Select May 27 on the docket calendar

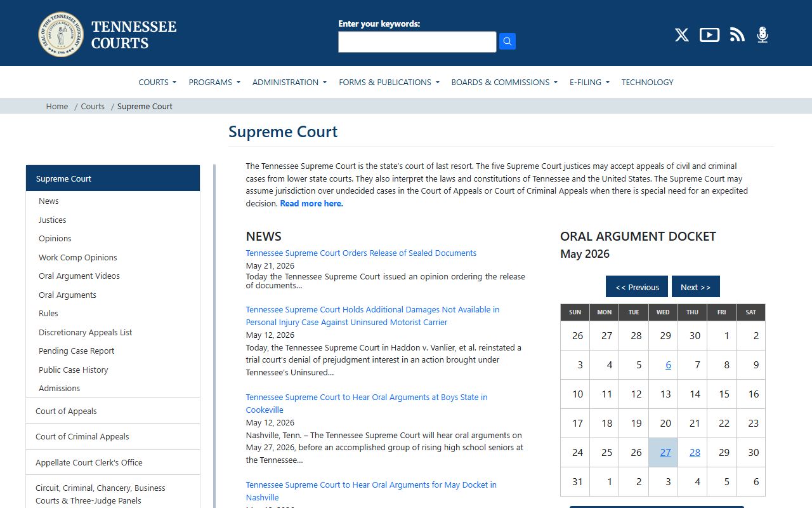click(665, 452)
